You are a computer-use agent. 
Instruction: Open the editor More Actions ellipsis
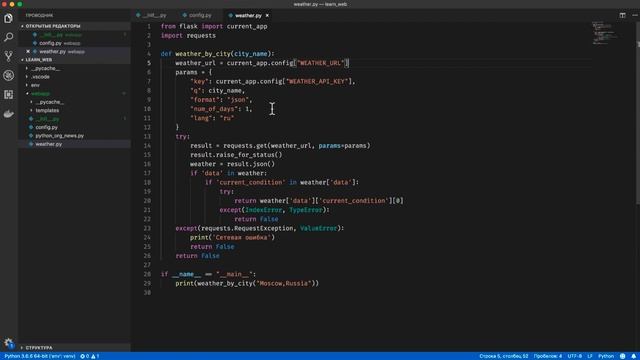(635, 15)
